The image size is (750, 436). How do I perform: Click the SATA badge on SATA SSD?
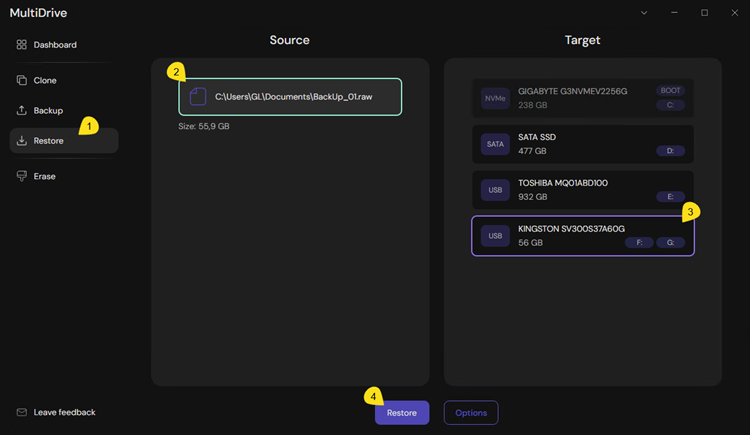(x=495, y=144)
